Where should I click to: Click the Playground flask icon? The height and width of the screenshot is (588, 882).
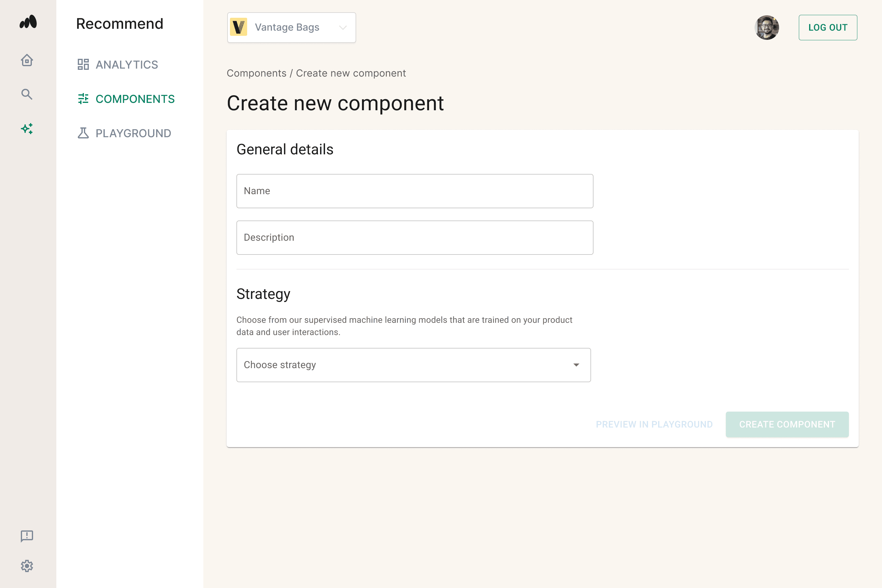tap(84, 133)
